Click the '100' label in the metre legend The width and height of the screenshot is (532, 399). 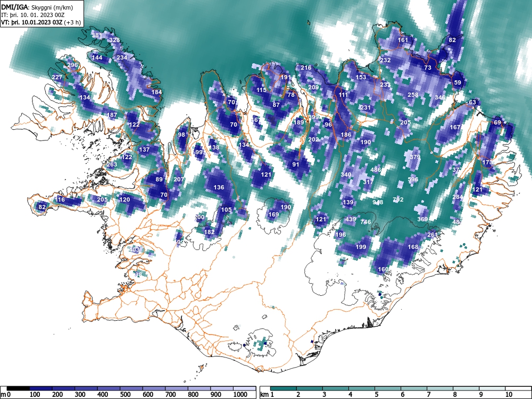35,395
